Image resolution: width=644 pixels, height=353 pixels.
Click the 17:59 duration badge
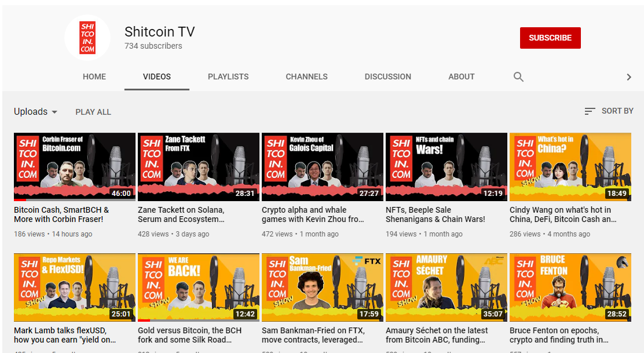tap(369, 314)
